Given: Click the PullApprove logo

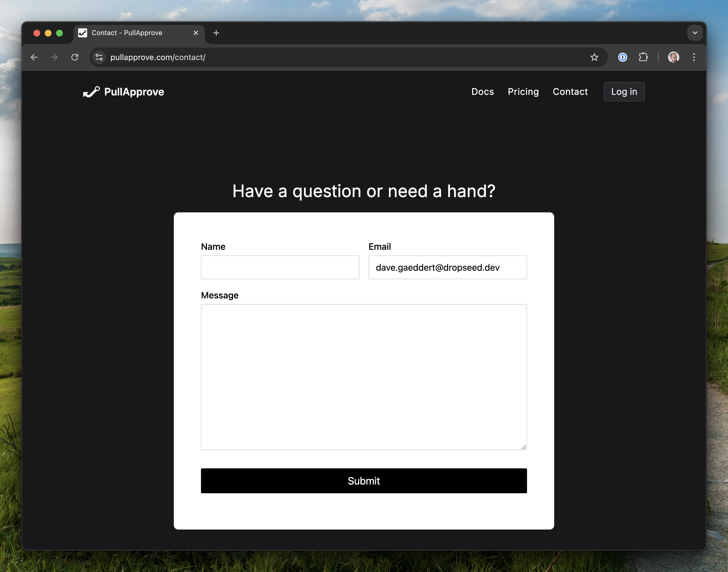Looking at the screenshot, I should tap(124, 92).
